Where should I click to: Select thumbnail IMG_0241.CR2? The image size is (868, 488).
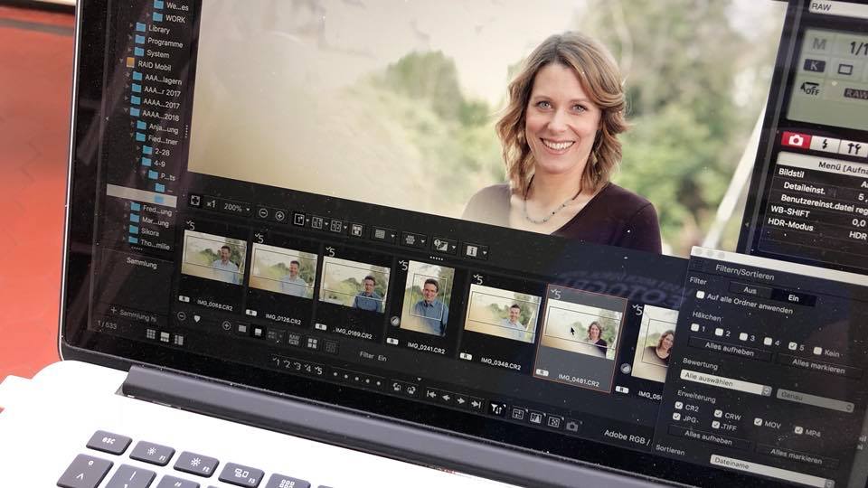pos(427,299)
